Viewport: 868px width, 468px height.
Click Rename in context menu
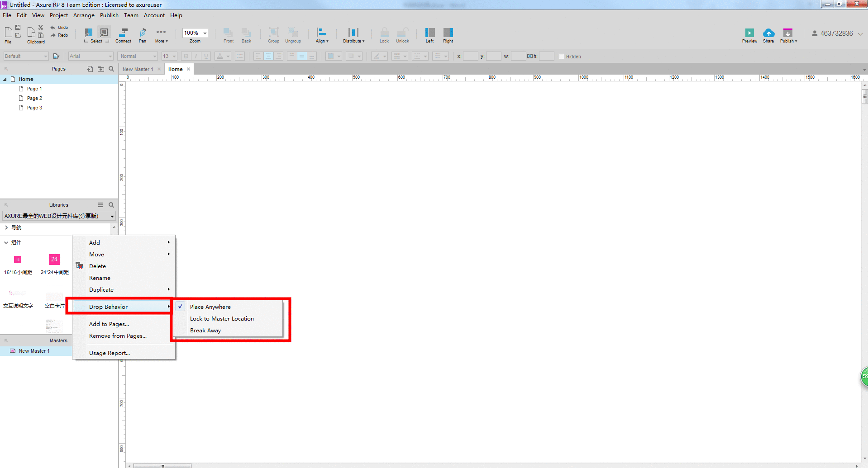(x=100, y=278)
